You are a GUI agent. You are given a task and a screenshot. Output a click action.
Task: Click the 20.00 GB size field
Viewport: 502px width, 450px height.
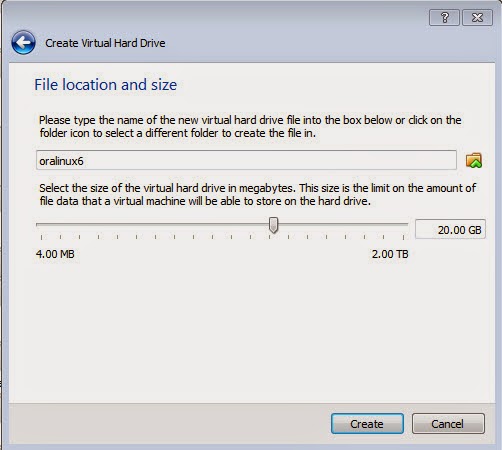[450, 229]
